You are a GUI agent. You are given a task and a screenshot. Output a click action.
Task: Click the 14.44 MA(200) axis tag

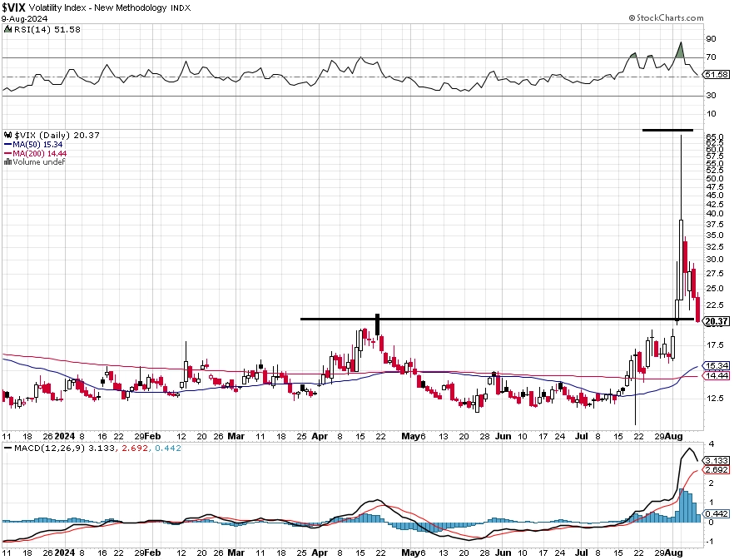(x=717, y=375)
